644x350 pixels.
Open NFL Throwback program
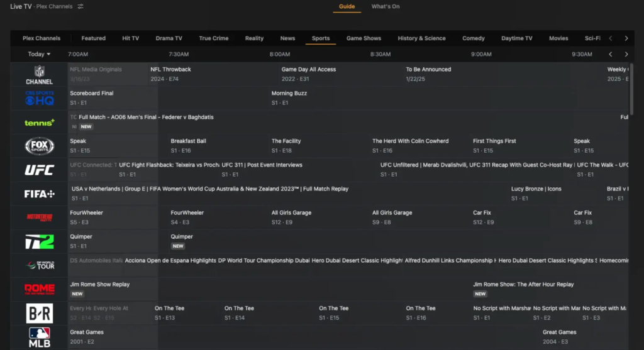click(x=214, y=74)
